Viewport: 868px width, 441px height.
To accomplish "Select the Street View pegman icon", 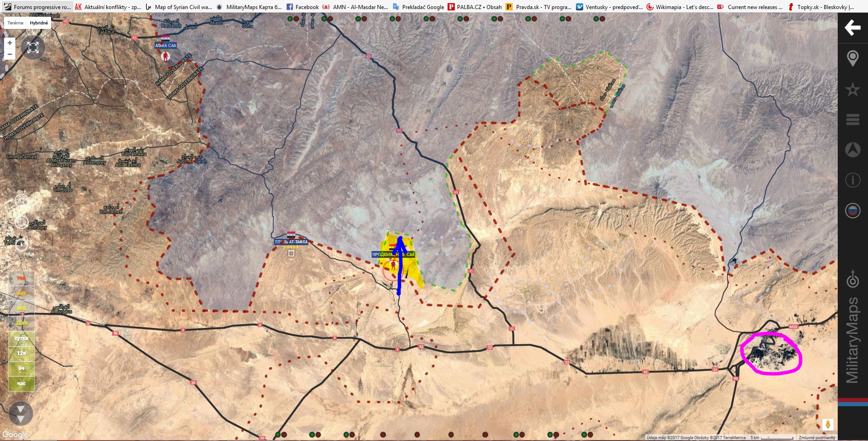I will click(828, 425).
